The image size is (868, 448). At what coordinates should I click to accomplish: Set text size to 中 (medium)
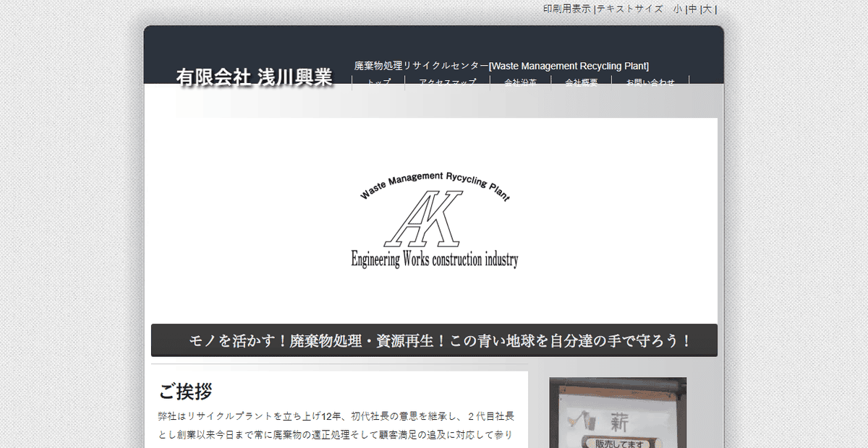(x=693, y=9)
